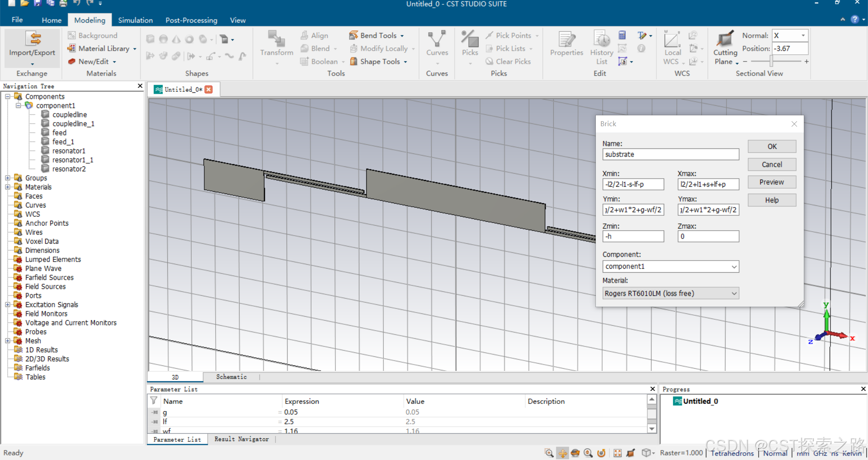Open the Normal axis dropdown

pyautogui.click(x=790, y=35)
